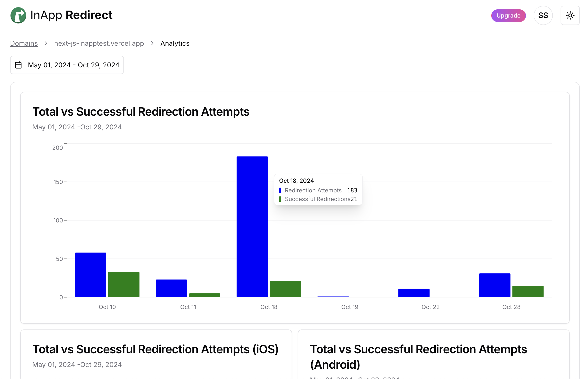The image size is (588, 379).
Task: Click the '100' y-axis label
Action: tap(58, 220)
